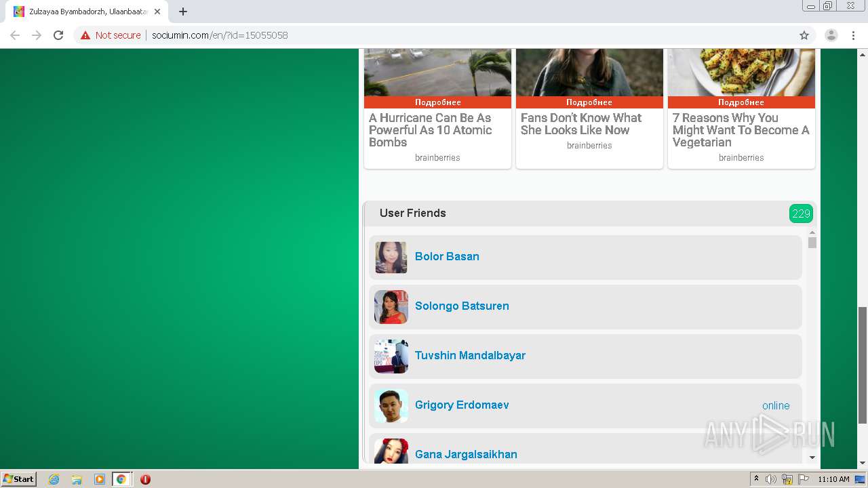The width and height of the screenshot is (868, 488).
Task: Switch to Chrome on the taskbar
Action: [121, 479]
